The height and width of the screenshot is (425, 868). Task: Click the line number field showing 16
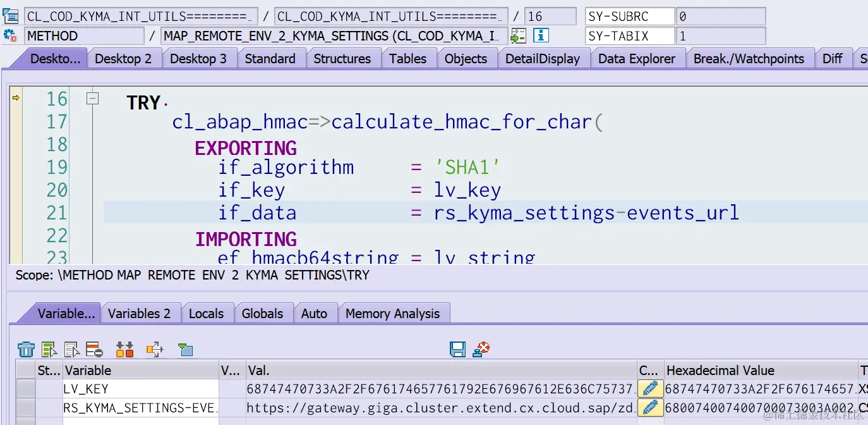551,16
